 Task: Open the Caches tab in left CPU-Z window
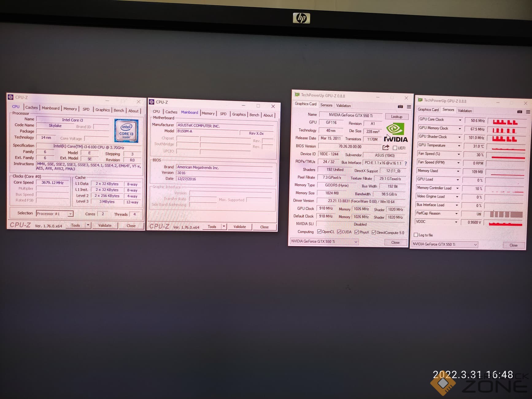point(31,107)
